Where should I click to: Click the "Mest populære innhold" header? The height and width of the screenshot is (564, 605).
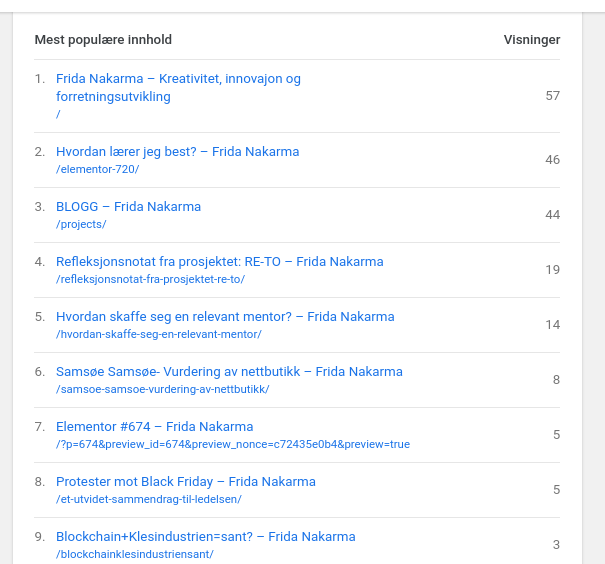(x=103, y=40)
